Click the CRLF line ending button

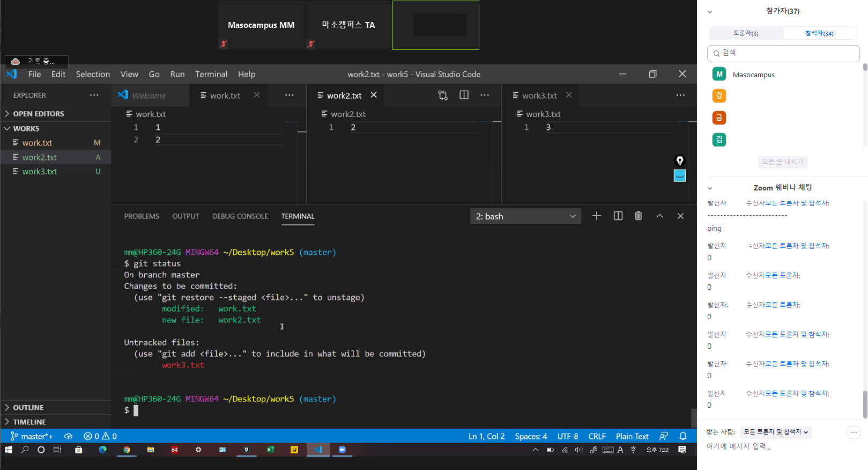597,436
